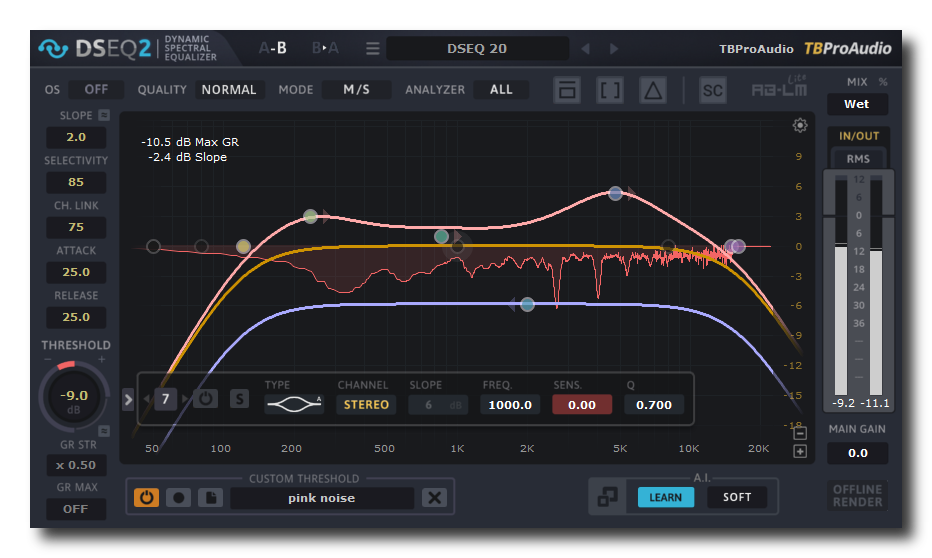Image resolution: width=932 pixels, height=558 pixels.
Task: Copy A to B with A-B button
Action: tap(273, 48)
